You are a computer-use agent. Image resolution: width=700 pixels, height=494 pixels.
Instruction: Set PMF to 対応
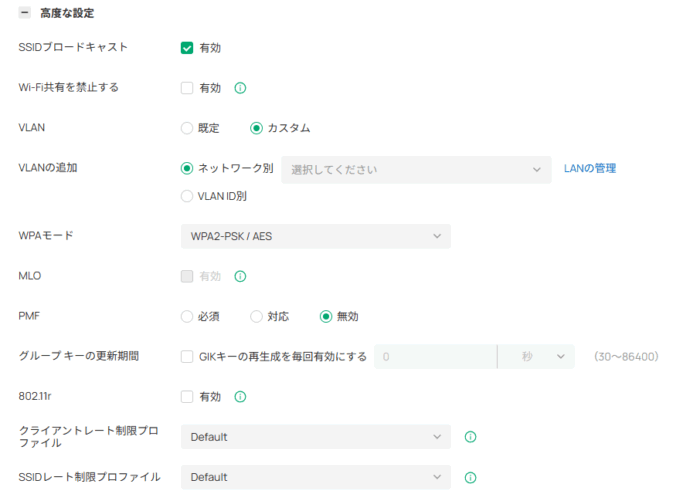click(x=256, y=316)
